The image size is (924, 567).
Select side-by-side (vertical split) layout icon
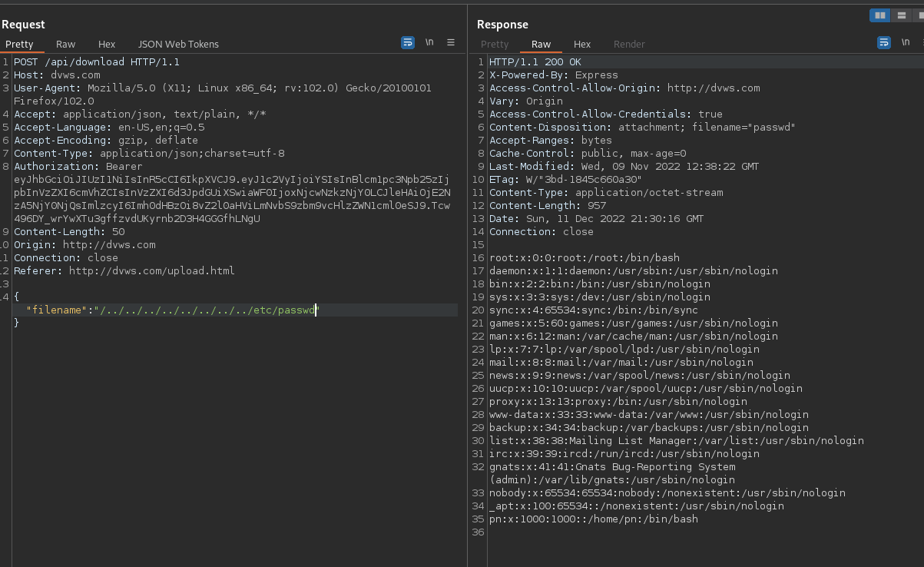coord(880,15)
